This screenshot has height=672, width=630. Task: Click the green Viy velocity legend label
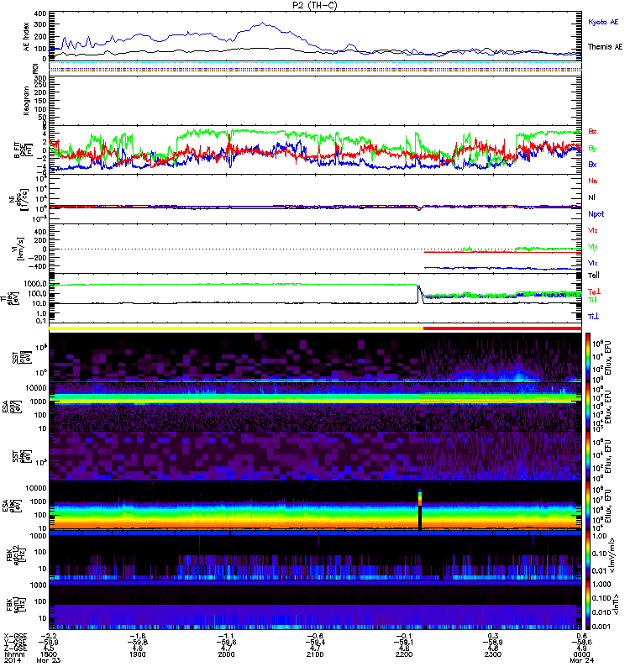(x=592, y=247)
